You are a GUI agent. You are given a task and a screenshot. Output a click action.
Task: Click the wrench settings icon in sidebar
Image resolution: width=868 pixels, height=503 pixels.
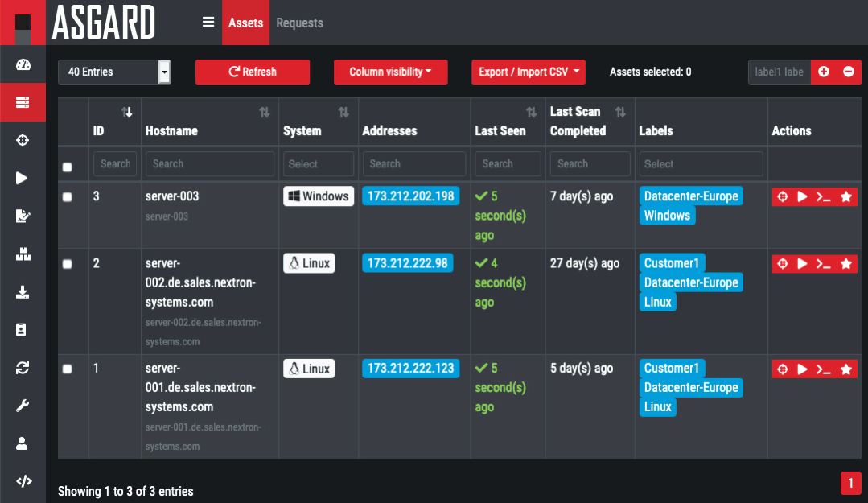[x=23, y=406]
